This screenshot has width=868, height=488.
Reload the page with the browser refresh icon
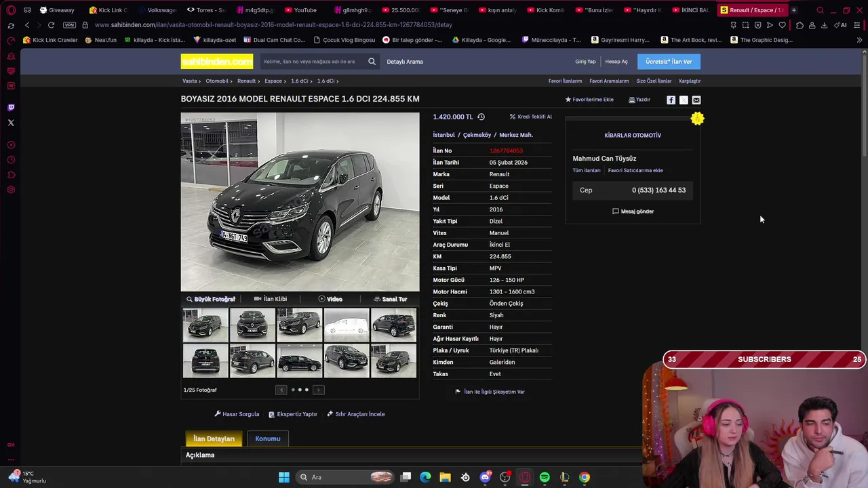51,25
